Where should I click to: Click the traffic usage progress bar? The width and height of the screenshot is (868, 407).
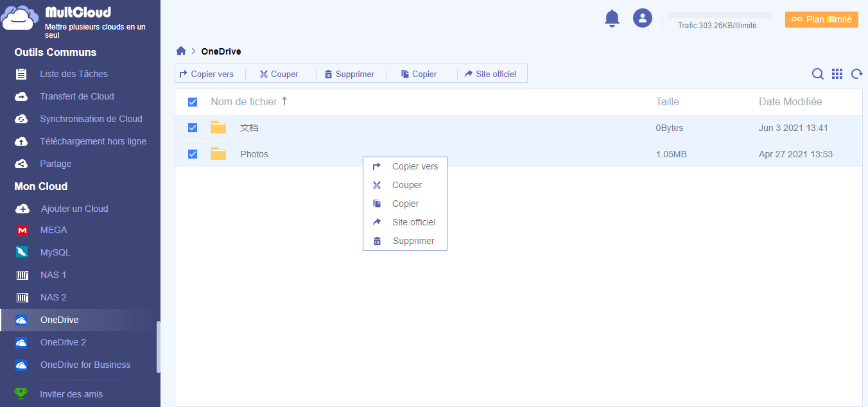click(720, 15)
